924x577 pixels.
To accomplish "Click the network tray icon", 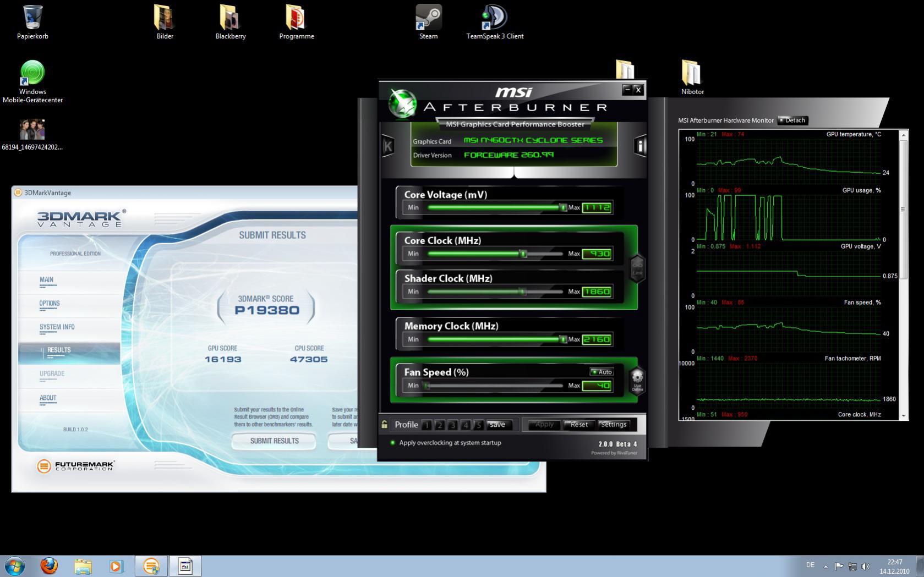I will pos(852,566).
